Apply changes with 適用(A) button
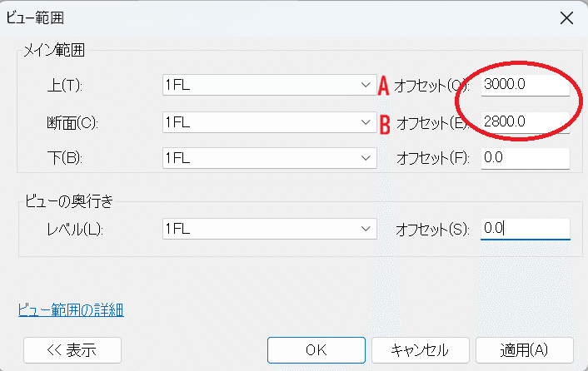 click(525, 349)
